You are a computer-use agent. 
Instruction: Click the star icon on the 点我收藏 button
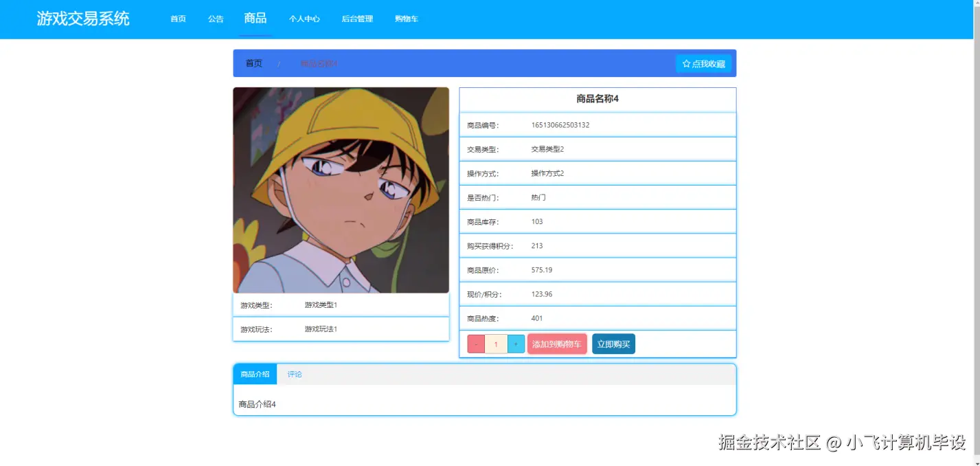click(x=686, y=63)
